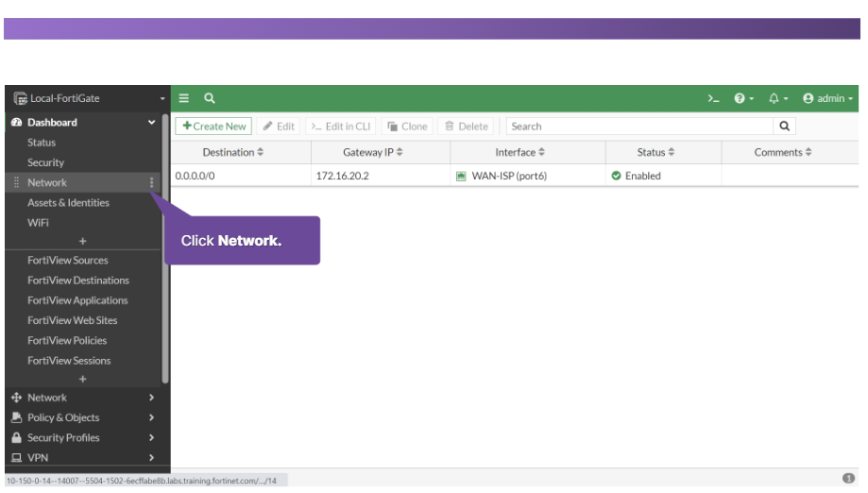This screenshot has width=868, height=493.
Task: Expand the Security Profiles section
Action: pos(83,437)
